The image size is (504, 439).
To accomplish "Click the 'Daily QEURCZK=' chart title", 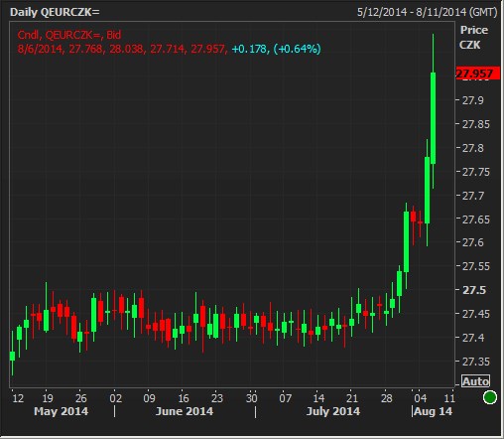I will (55, 12).
